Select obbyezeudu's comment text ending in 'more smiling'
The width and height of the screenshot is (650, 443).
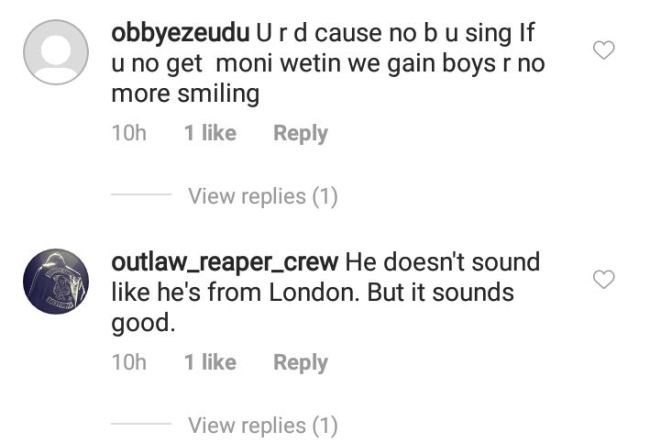185,97
